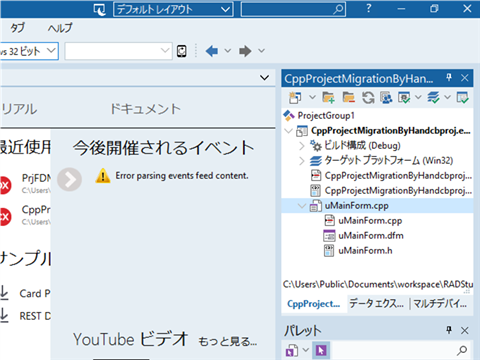
Task: Select the highlighted uMainForm.cpp unit
Action: [x=357, y=206]
